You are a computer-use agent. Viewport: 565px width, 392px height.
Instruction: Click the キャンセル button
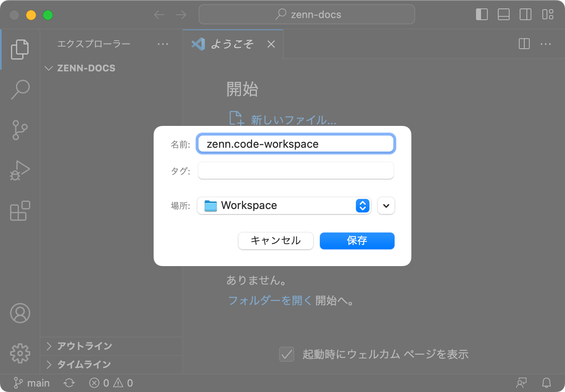[276, 241]
